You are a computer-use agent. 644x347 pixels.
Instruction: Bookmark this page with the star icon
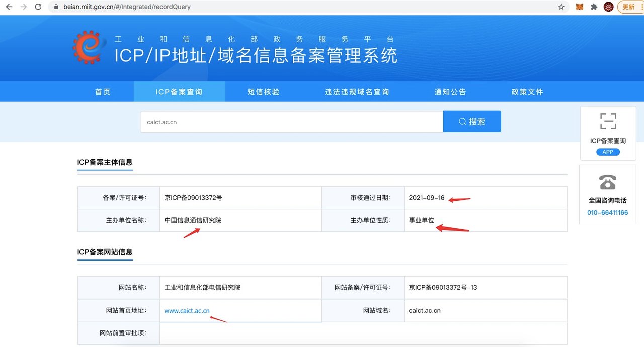click(561, 7)
